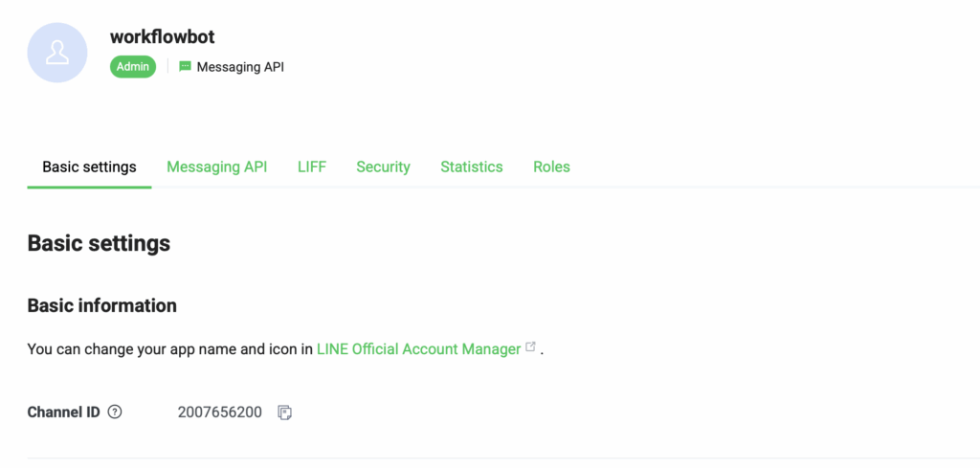
Task: Open the Channel ID help question mark
Action: click(x=115, y=412)
